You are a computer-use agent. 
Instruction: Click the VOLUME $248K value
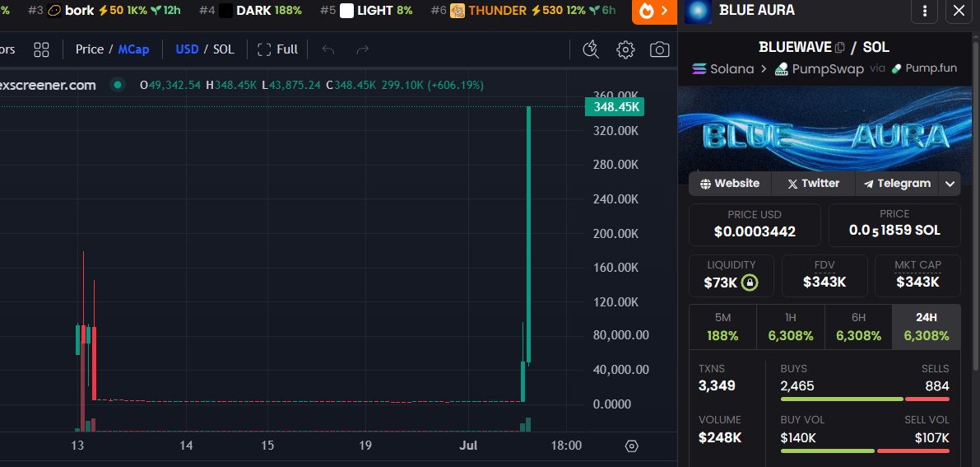[x=719, y=437]
